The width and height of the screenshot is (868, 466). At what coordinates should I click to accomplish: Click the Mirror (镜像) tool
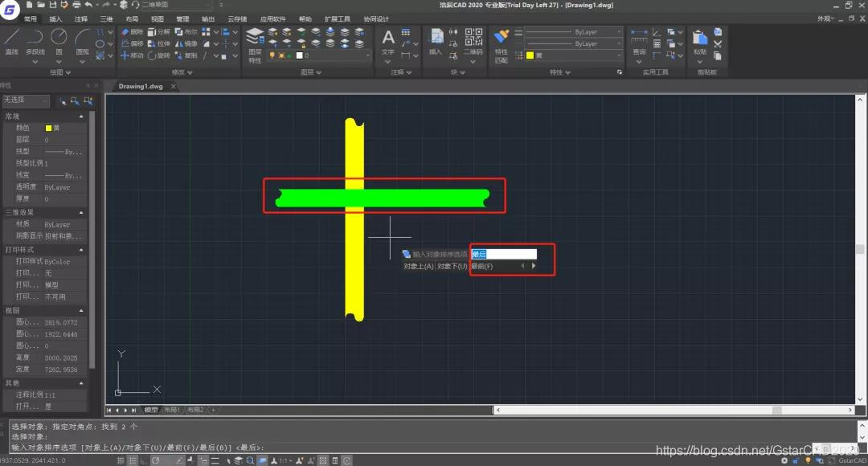coord(186,43)
